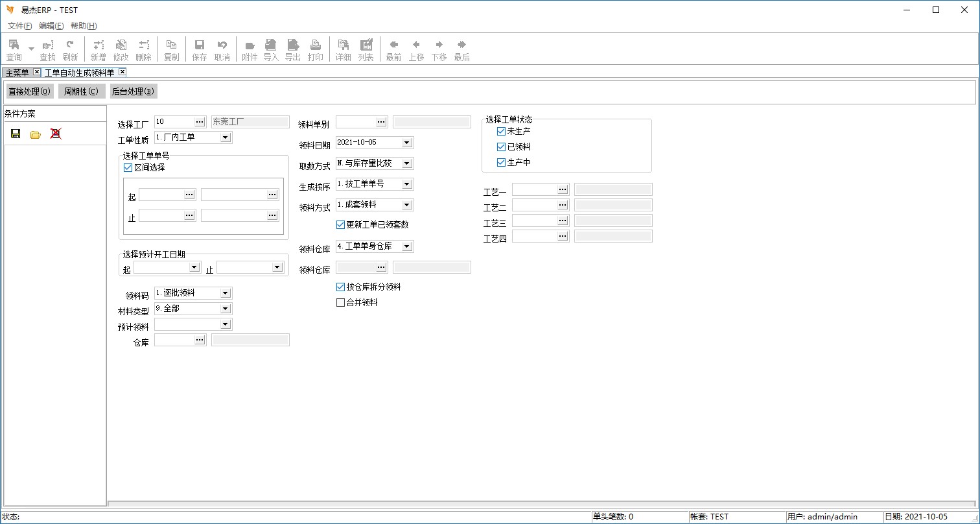The image size is (980, 524).
Task: Enable the 合并领料 checkbox
Action: pos(341,303)
